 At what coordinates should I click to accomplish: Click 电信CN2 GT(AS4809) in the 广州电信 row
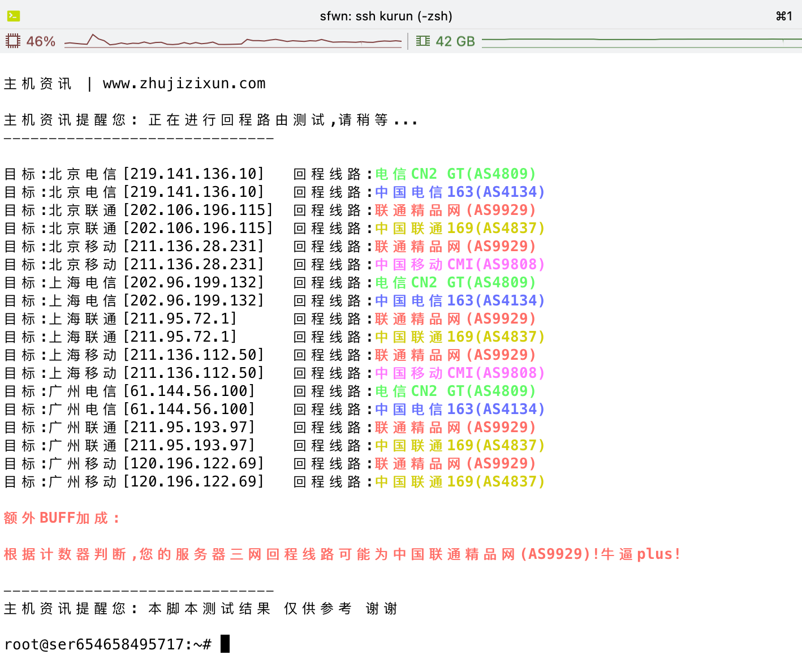point(455,391)
